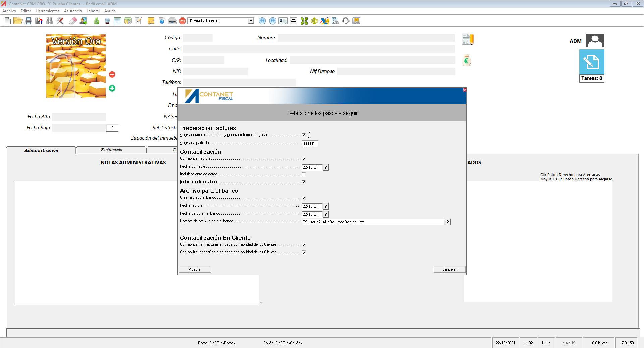This screenshot has width=644, height=348.
Task: Close the Contanet Fiscal dialog
Action: 465,90
